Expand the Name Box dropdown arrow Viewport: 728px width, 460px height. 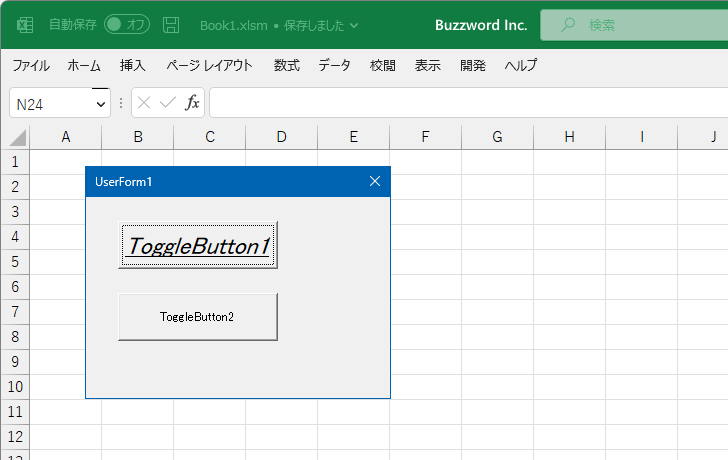[100, 104]
